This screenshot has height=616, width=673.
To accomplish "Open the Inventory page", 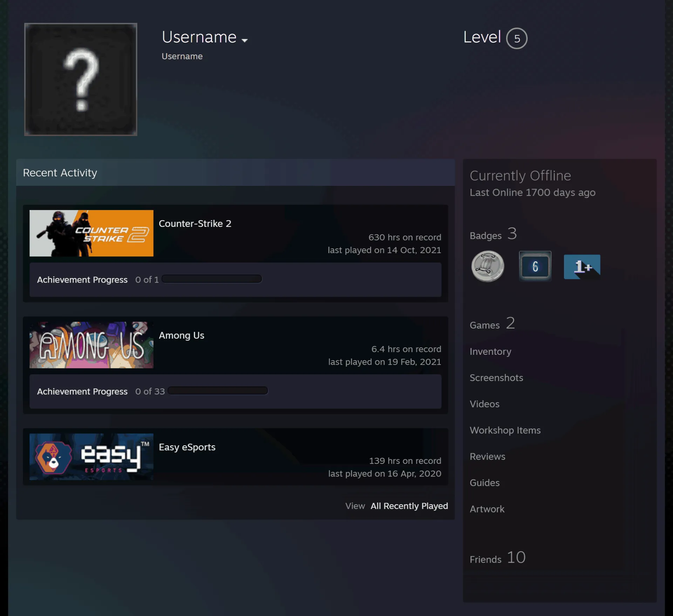I will pos(490,352).
